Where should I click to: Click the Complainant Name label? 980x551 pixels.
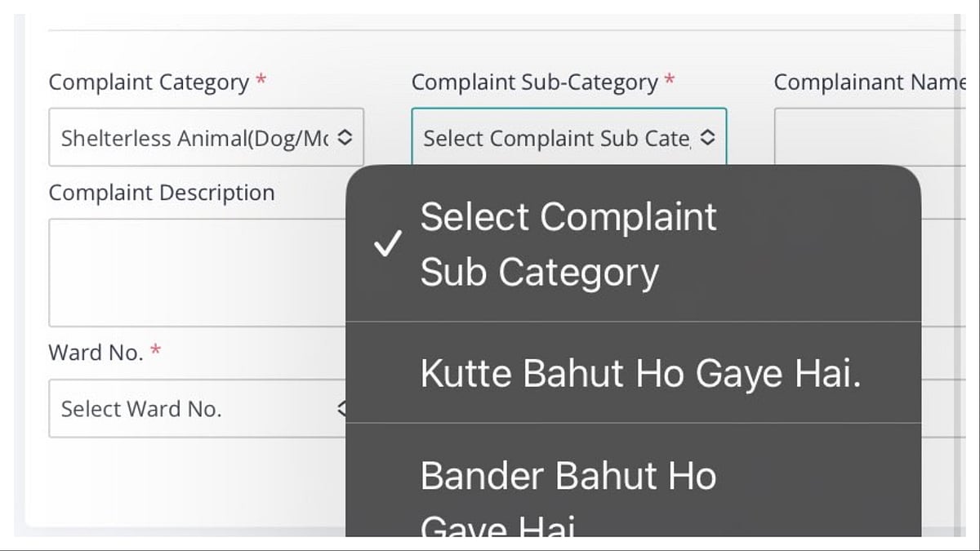click(x=870, y=82)
